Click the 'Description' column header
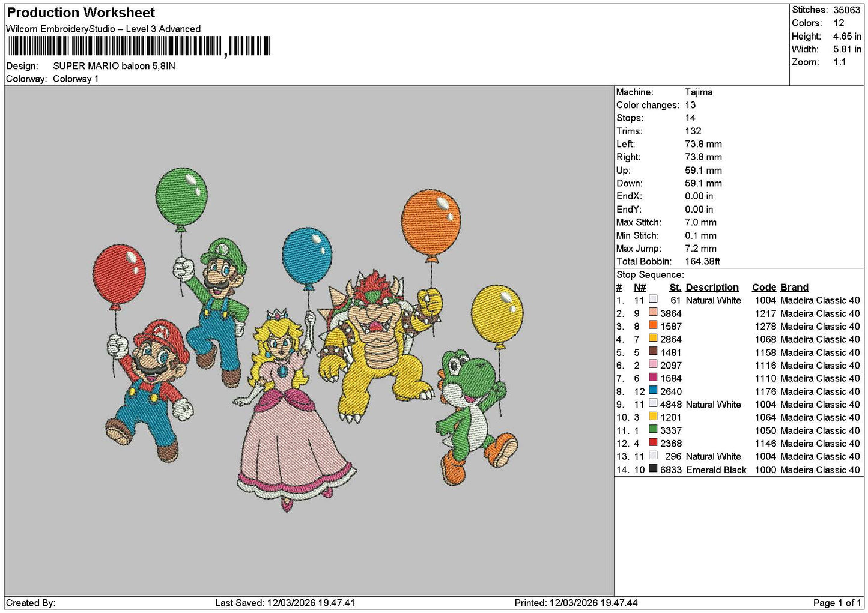 (712, 287)
